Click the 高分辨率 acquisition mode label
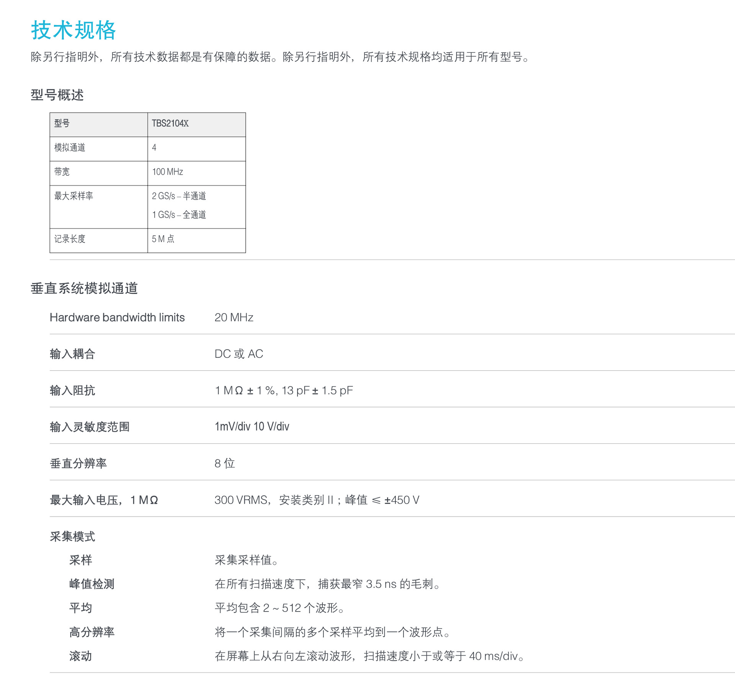This screenshot has height=700, width=735. (x=92, y=632)
